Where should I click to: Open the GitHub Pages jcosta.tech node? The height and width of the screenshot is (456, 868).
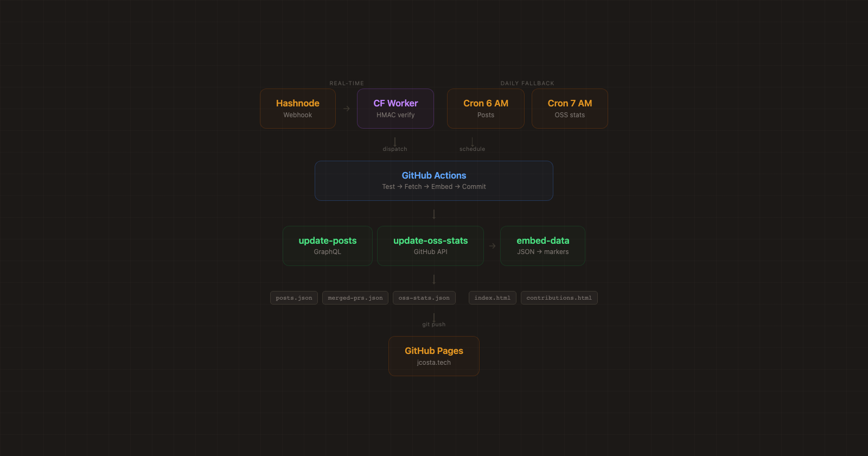pos(433,356)
